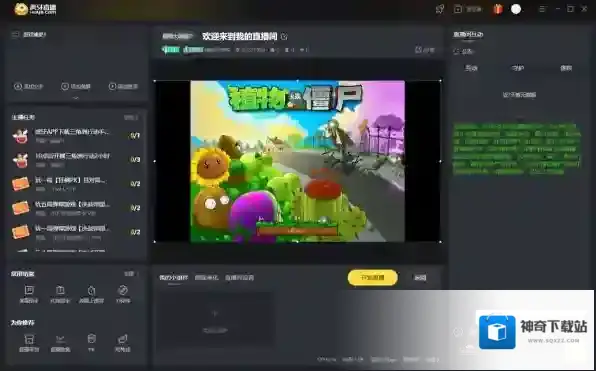Screen dimensions: 596x371
Task: Open the round user avatar in title bar
Action: tap(516, 9)
